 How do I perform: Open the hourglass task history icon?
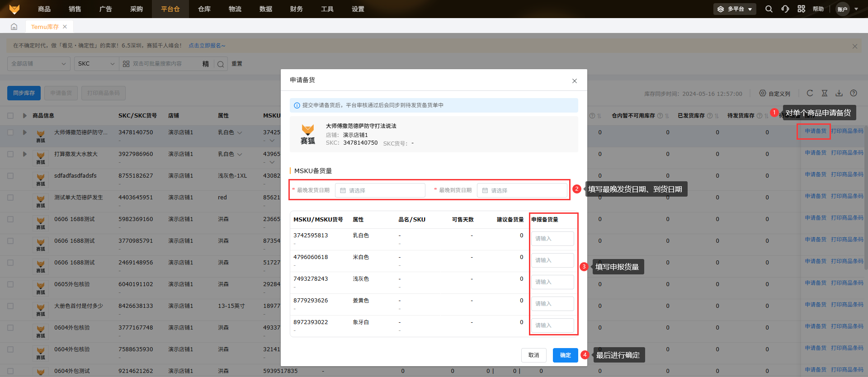825,93
